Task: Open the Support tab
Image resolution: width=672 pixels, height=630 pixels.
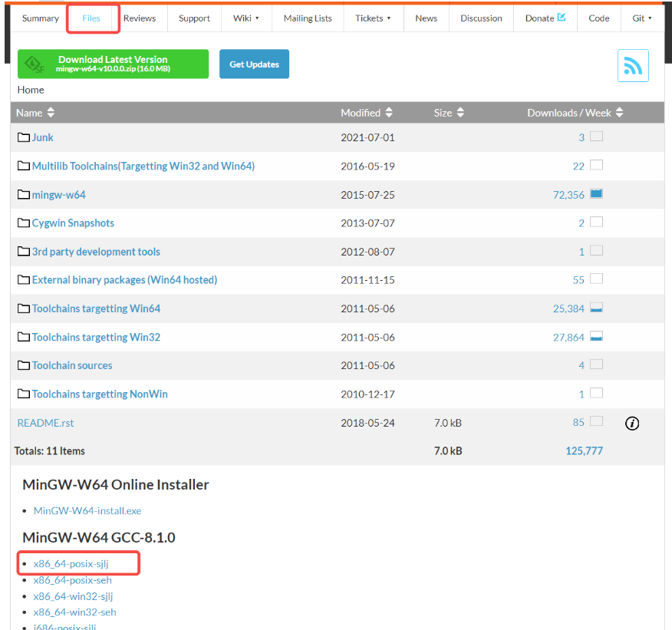Action: click(x=194, y=18)
